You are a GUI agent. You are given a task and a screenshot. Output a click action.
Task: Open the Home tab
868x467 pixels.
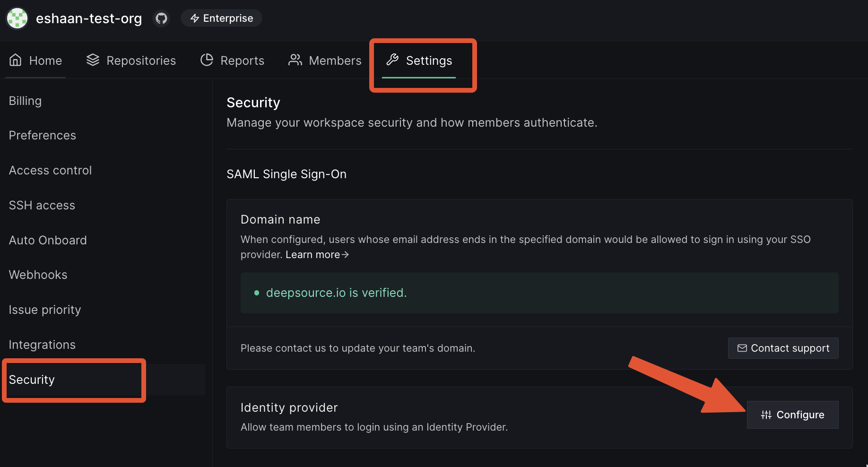point(36,61)
